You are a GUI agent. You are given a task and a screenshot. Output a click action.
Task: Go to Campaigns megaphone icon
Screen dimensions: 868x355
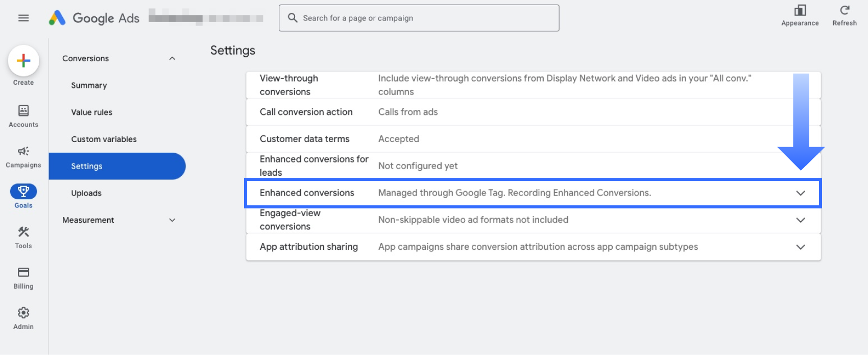(x=23, y=151)
